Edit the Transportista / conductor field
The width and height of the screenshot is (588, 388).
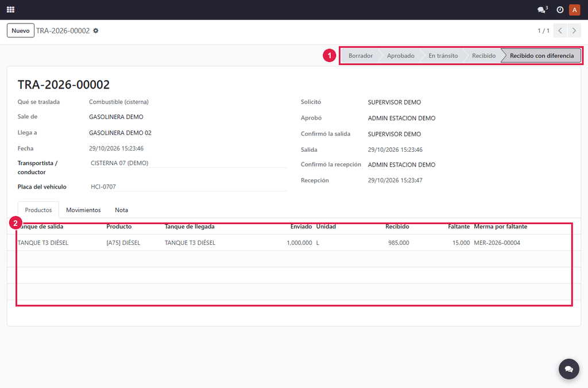tap(188, 163)
